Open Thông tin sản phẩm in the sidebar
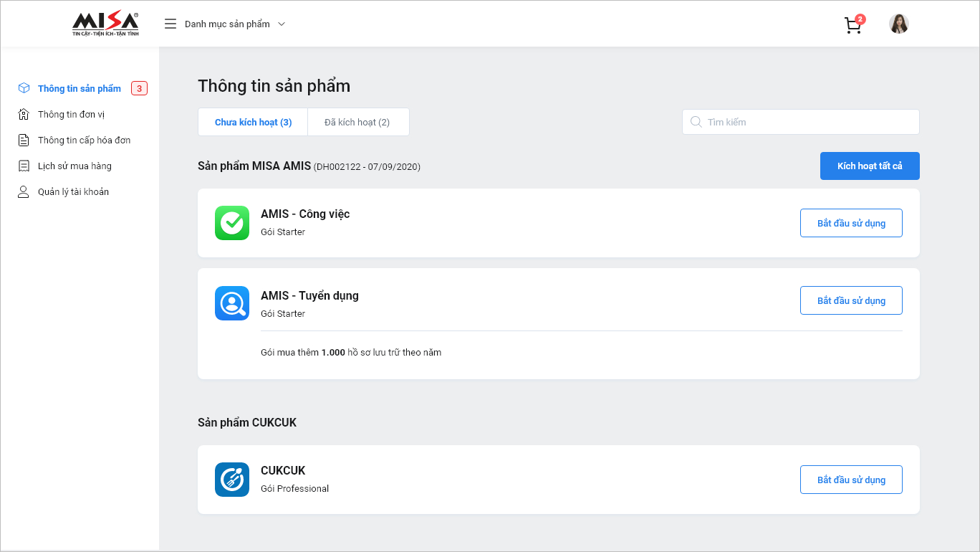Screen dimensions: 980x552 [80, 88]
